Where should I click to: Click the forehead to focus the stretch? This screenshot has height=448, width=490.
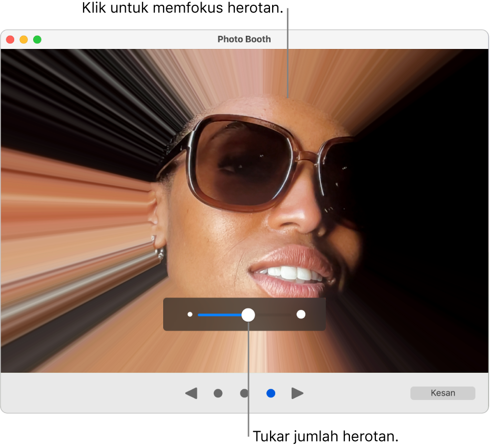tap(287, 98)
